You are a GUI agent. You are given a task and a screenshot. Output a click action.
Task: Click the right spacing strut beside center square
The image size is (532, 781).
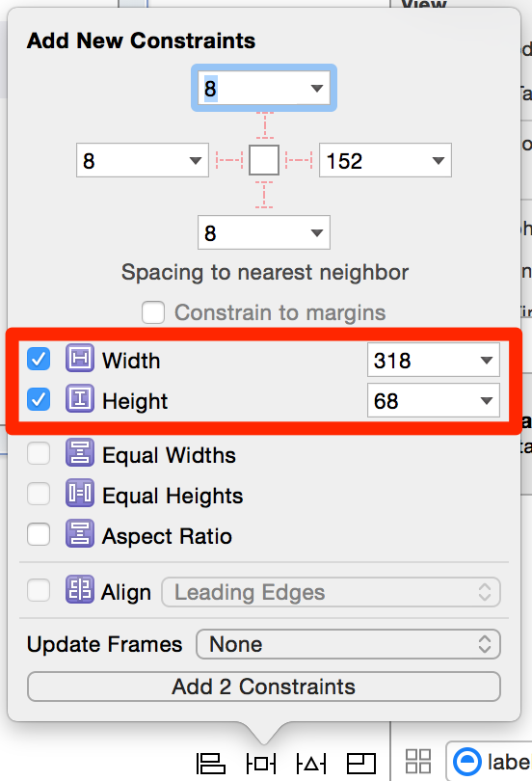click(299, 160)
